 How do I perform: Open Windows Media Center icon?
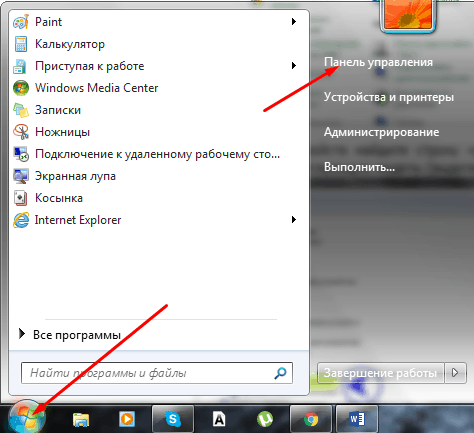click(21, 88)
